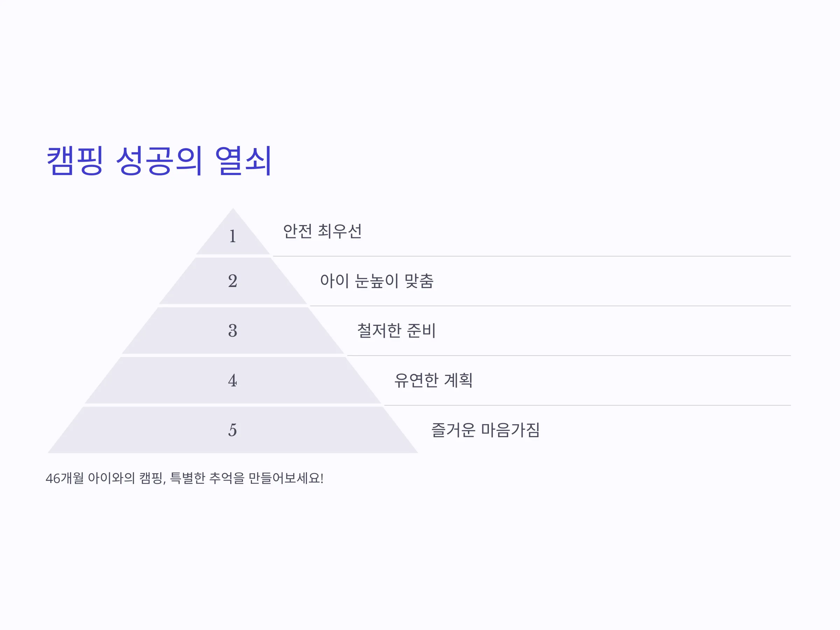The height and width of the screenshot is (630, 840).
Task: Click the label 철저한 준비
Action: pos(397,331)
